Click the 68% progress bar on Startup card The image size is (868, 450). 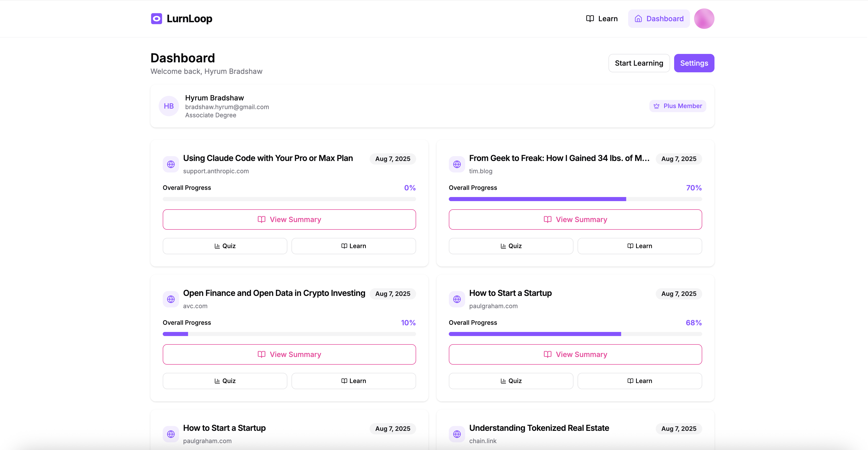click(575, 334)
